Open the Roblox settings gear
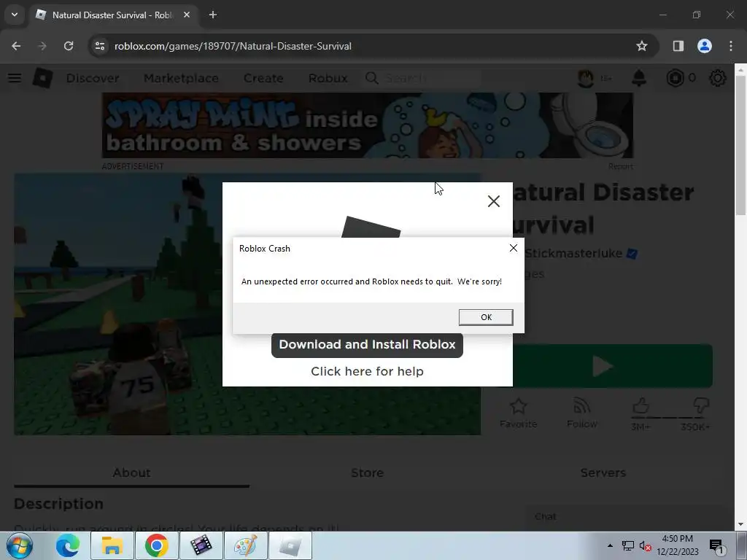This screenshot has width=747, height=560. 718,78
